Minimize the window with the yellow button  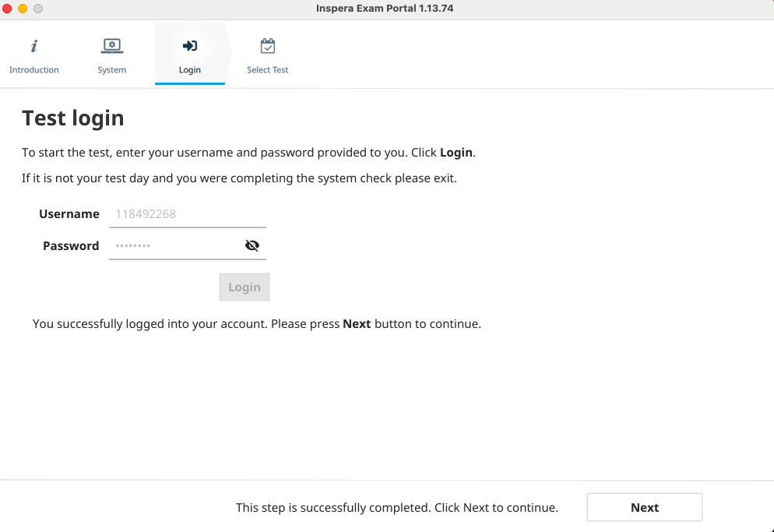tap(23, 9)
